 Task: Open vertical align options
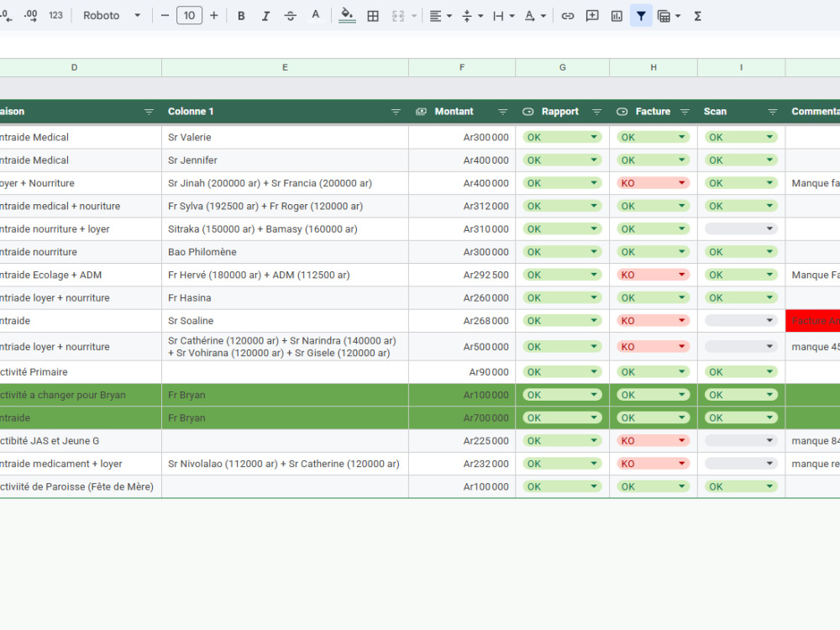[472, 16]
